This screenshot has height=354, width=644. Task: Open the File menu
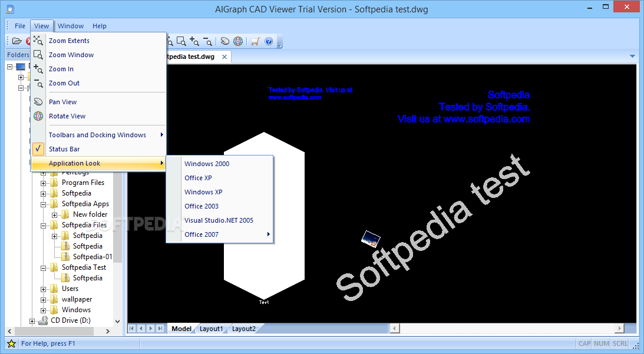pyautogui.click(x=19, y=26)
